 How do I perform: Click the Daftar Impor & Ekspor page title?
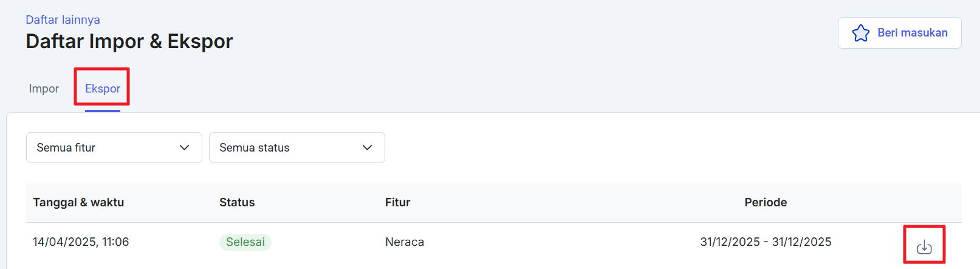(x=129, y=41)
